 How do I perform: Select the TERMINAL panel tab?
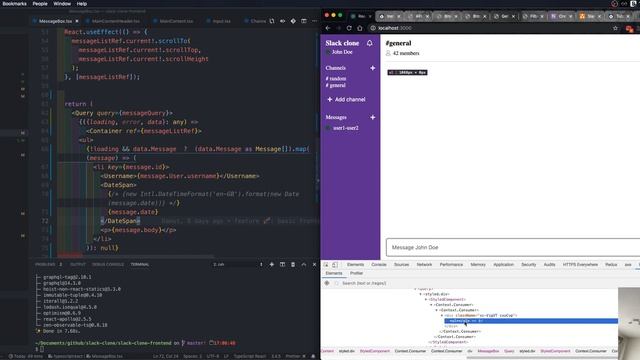coord(140,264)
